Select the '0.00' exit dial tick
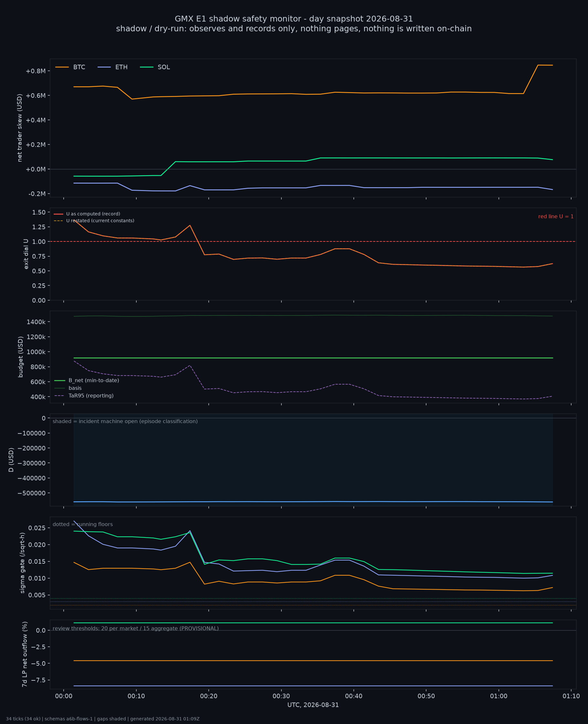 [39, 300]
